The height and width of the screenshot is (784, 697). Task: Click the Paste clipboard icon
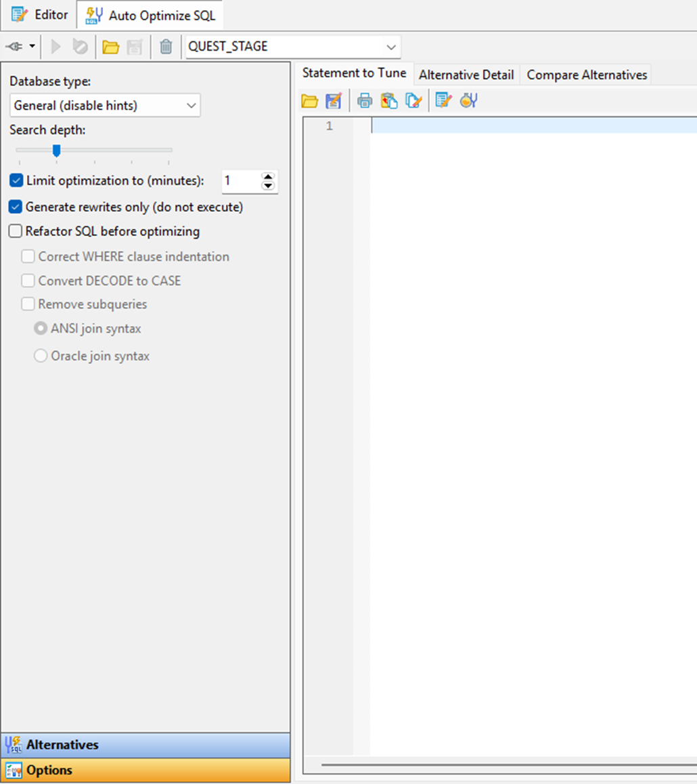click(x=389, y=101)
